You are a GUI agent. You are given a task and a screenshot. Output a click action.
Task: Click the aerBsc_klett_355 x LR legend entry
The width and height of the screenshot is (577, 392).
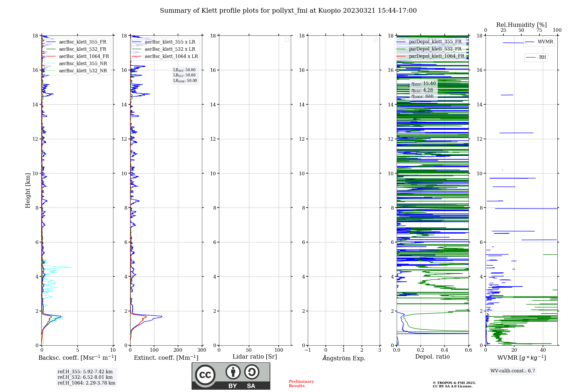click(164, 42)
